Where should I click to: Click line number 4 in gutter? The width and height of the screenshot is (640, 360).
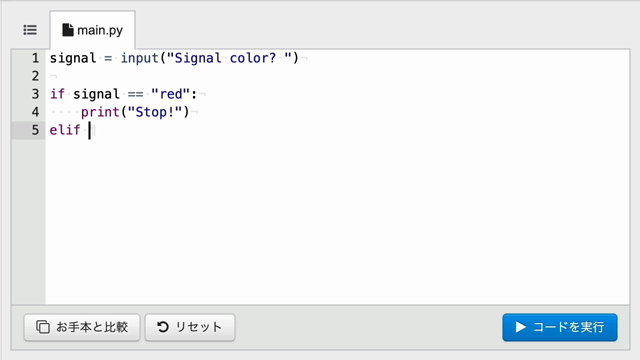tap(36, 112)
